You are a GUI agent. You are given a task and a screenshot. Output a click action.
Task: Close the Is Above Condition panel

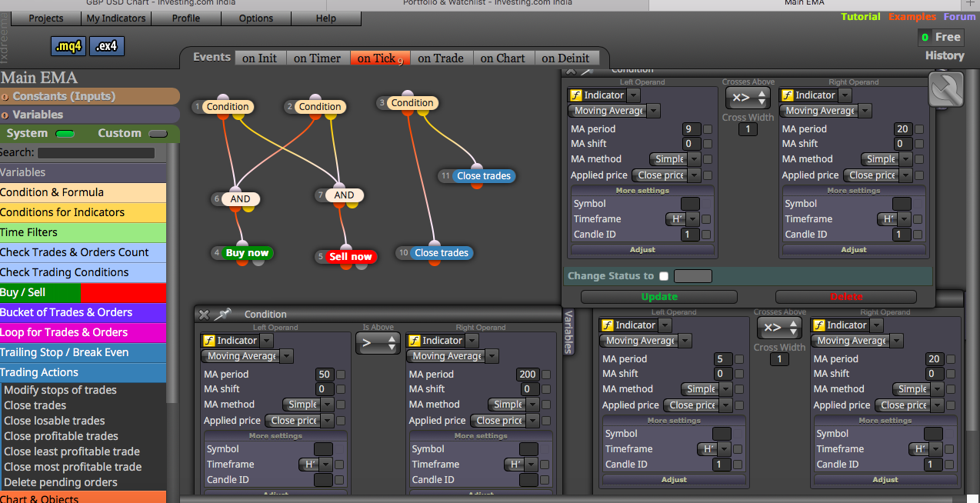204,314
